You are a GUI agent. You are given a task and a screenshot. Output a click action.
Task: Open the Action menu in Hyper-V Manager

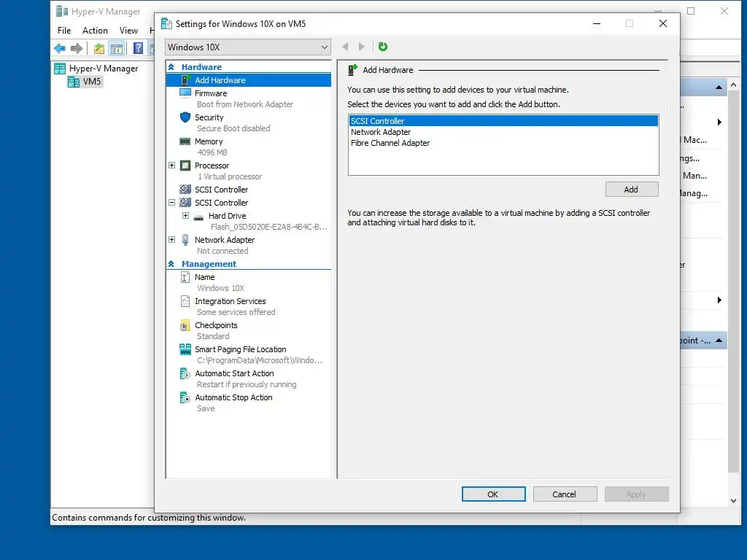95,31
